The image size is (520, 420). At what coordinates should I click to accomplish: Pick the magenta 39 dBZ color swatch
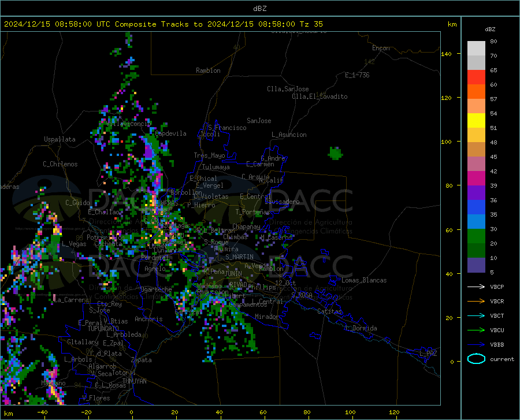pyautogui.click(x=476, y=179)
